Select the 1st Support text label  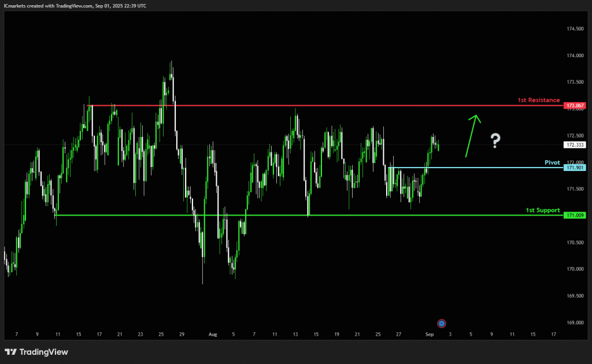pyautogui.click(x=542, y=210)
